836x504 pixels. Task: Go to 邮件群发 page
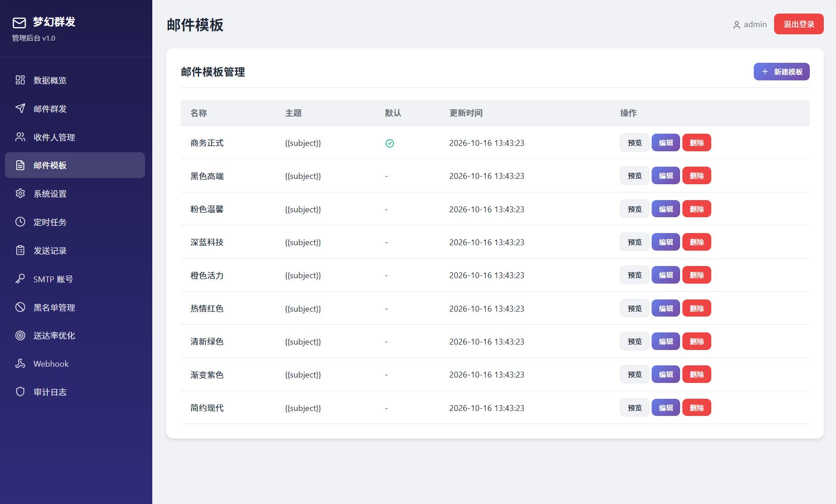click(x=75, y=108)
